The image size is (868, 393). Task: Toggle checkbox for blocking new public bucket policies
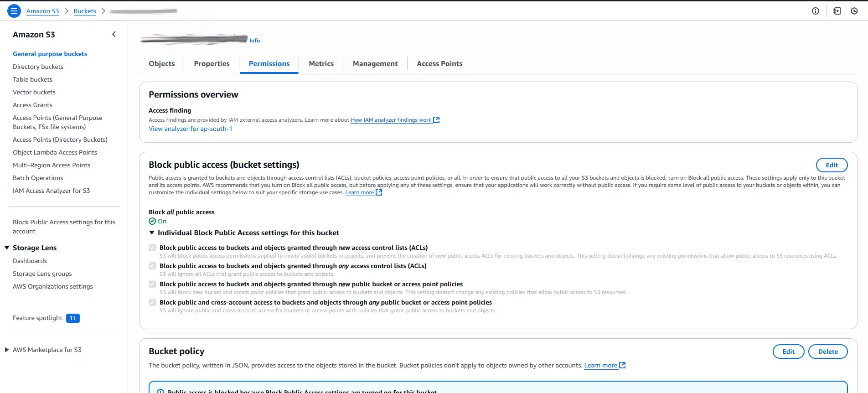[x=152, y=284]
